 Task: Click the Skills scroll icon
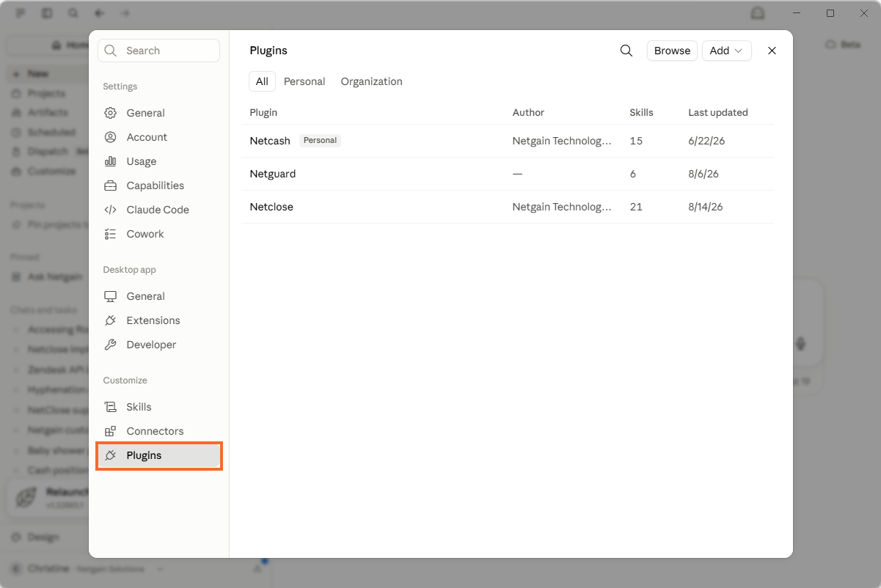pyautogui.click(x=111, y=407)
